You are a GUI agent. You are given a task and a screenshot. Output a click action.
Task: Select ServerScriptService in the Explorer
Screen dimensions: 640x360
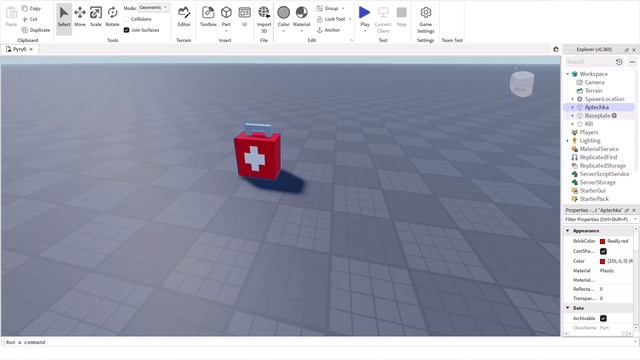tap(604, 174)
